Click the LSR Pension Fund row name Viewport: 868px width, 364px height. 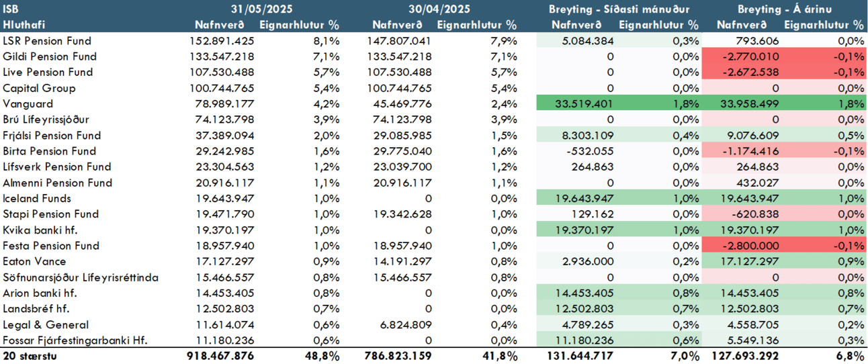point(47,41)
